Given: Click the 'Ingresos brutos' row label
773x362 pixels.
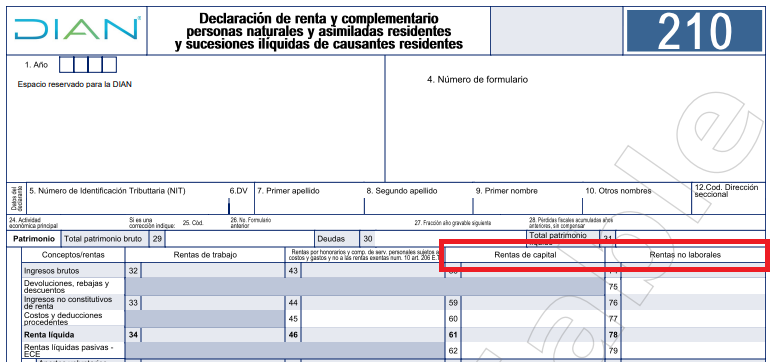Looking at the screenshot, I should 51,270.
